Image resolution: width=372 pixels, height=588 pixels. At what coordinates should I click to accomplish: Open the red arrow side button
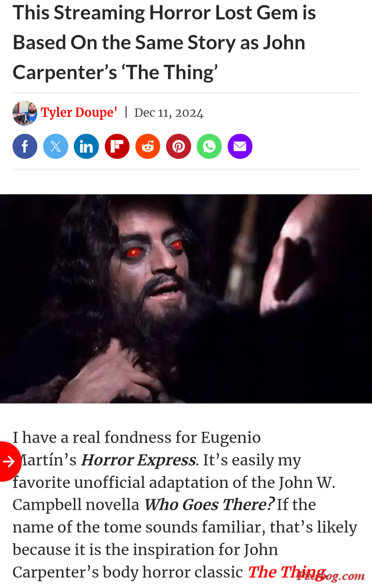[9, 461]
